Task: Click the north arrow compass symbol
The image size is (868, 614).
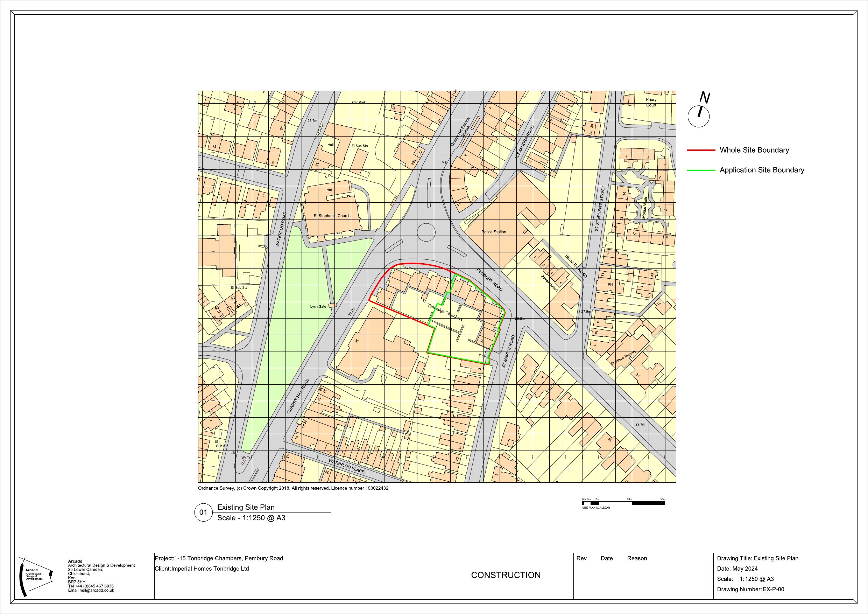Action: pos(698,116)
